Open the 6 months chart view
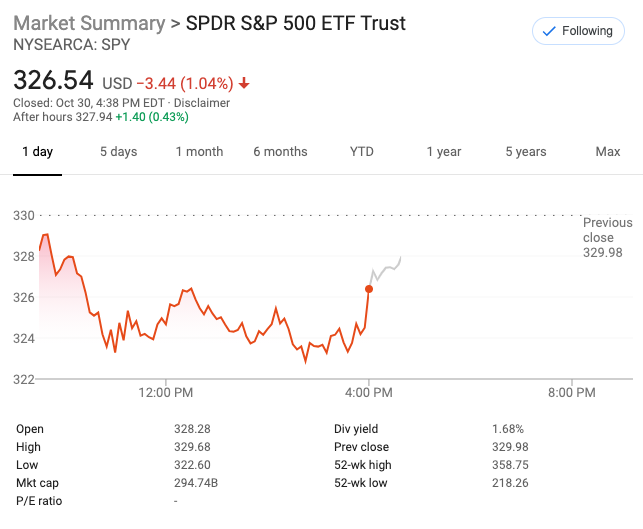Viewport: 643px width, 529px height. pos(280,152)
